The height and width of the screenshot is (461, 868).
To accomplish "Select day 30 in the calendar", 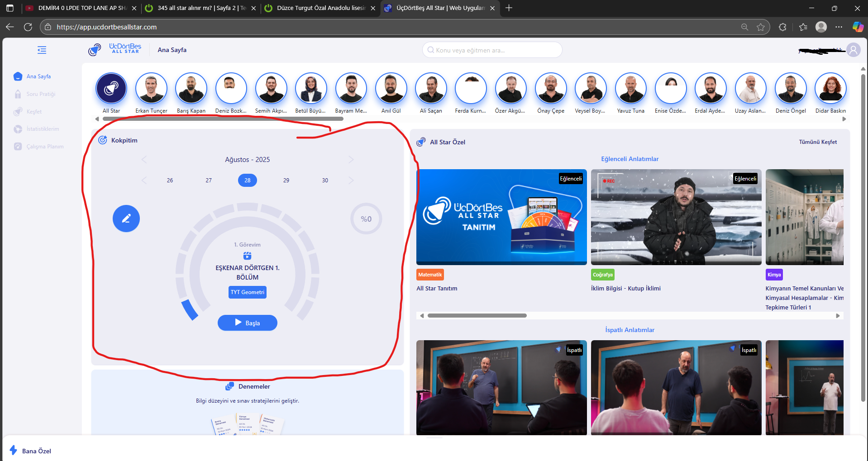I will pyautogui.click(x=325, y=181).
